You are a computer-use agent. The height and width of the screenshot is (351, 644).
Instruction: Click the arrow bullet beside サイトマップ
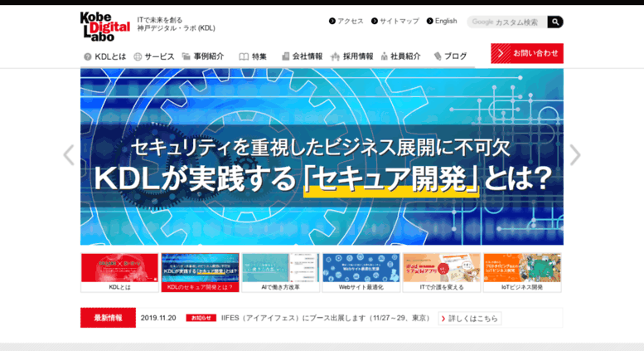374,21
